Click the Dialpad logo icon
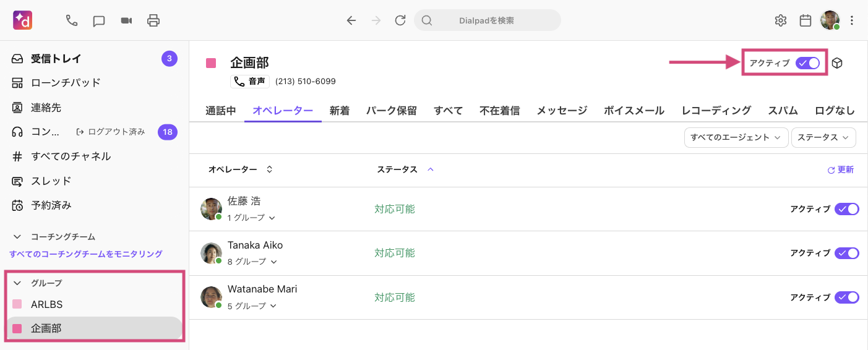 [23, 20]
